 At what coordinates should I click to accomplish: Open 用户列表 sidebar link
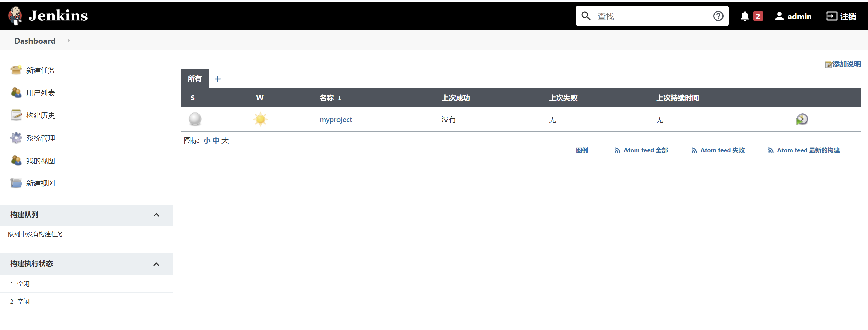(41, 93)
